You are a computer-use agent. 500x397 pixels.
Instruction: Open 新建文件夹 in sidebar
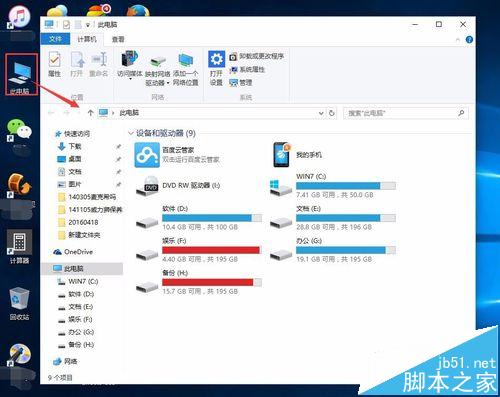[x=79, y=235]
